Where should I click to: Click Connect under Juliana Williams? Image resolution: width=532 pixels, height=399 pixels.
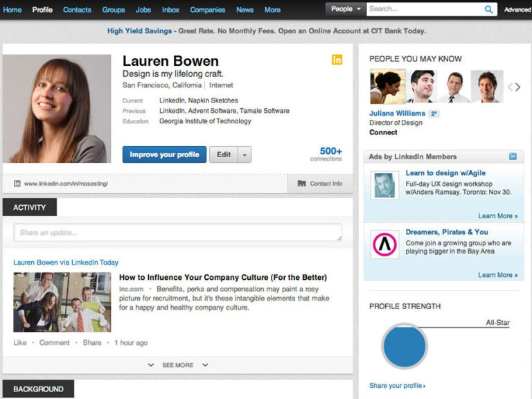[x=383, y=132]
